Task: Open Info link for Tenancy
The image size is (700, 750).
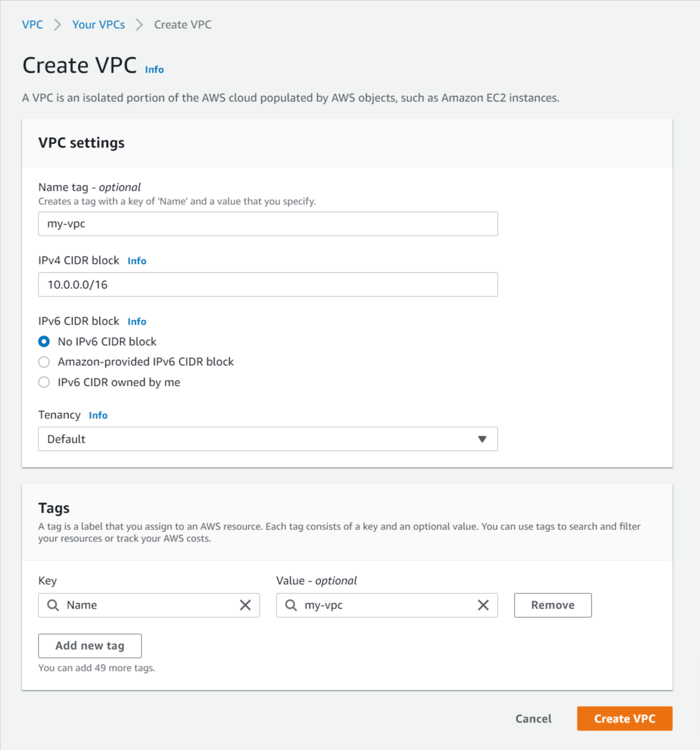Action: click(98, 415)
